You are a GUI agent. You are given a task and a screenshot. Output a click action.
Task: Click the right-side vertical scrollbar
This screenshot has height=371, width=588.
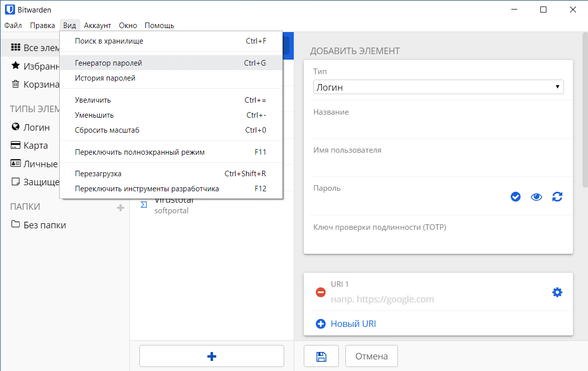pyautogui.click(x=585, y=110)
